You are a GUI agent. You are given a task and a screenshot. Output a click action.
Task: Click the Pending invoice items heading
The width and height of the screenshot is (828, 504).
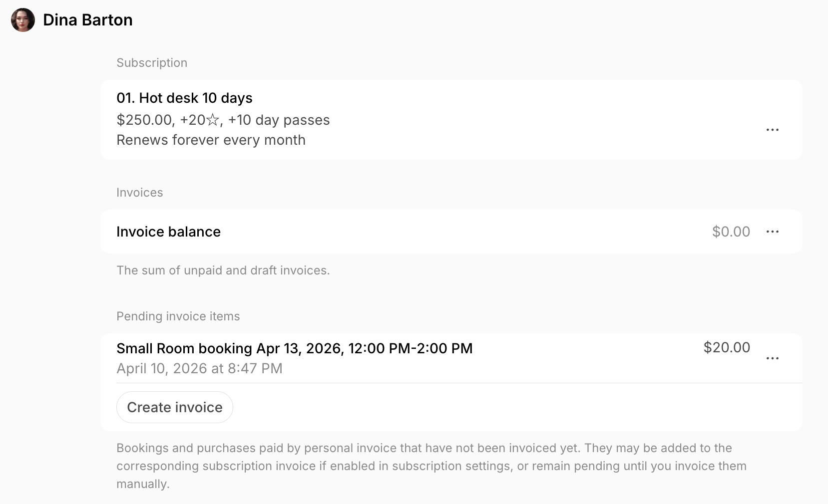coord(178,316)
